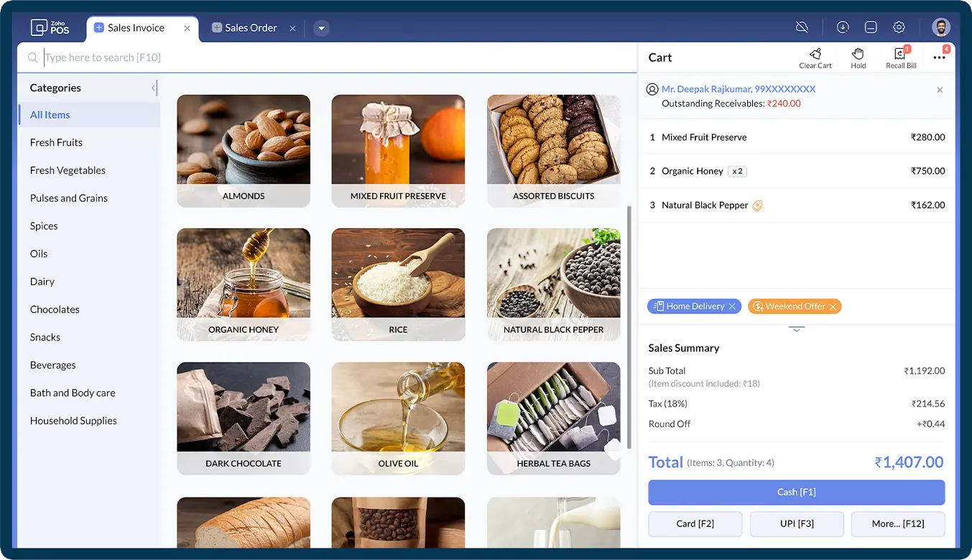
Task: Choose the Household Supplies category
Action: (x=90, y=421)
